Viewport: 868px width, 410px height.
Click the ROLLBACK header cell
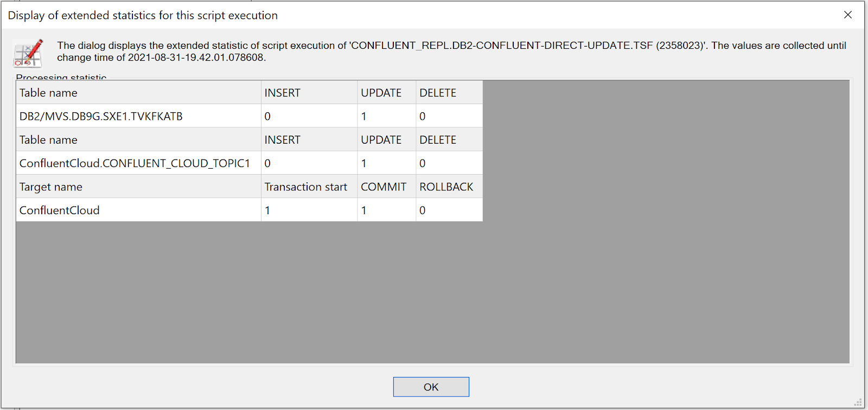pos(449,187)
